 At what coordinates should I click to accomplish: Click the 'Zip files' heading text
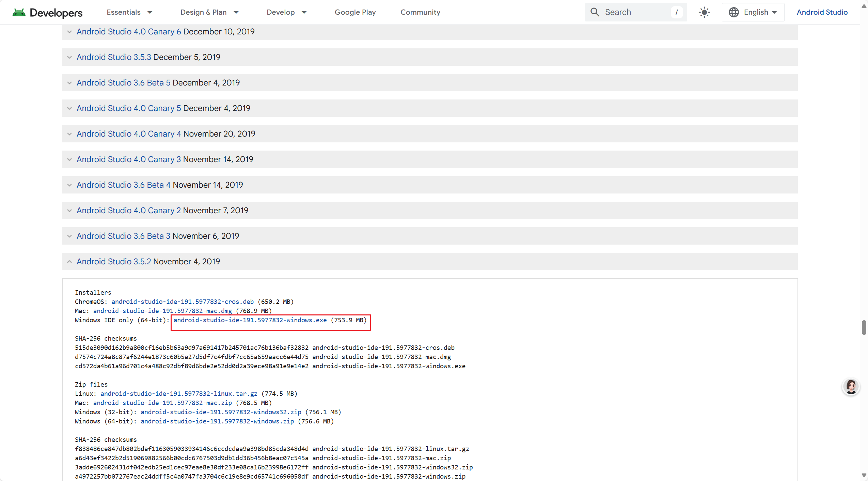(x=91, y=385)
